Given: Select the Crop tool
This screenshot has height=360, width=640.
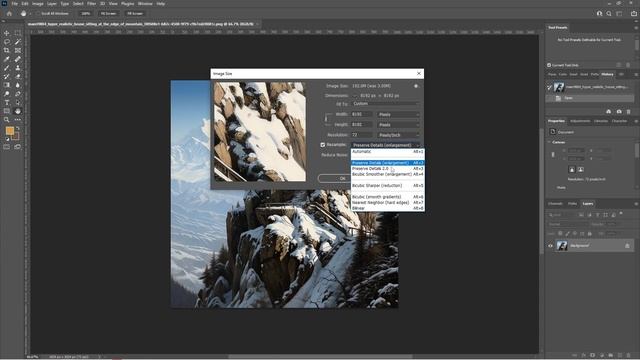Looking at the screenshot, I should point(7,50).
